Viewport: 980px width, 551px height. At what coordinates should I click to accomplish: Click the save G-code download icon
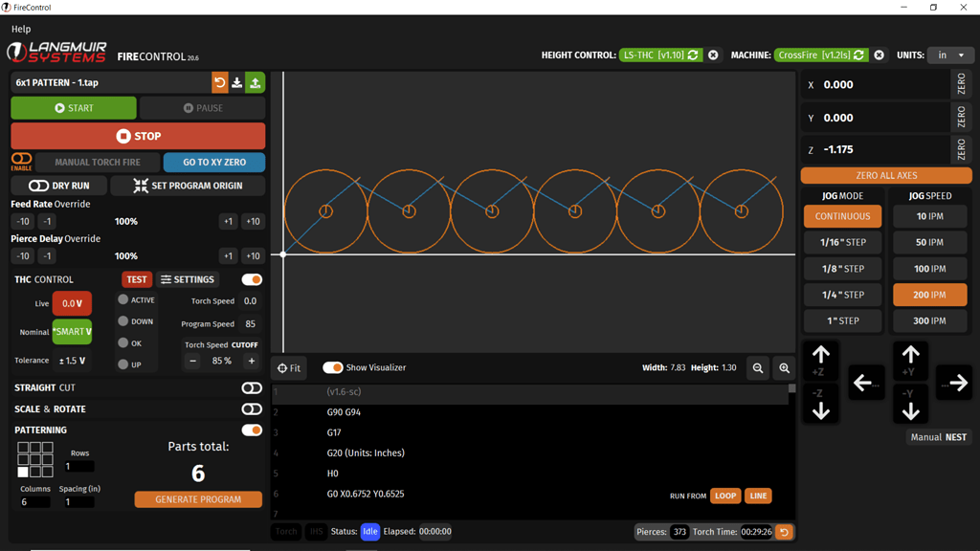click(x=236, y=83)
